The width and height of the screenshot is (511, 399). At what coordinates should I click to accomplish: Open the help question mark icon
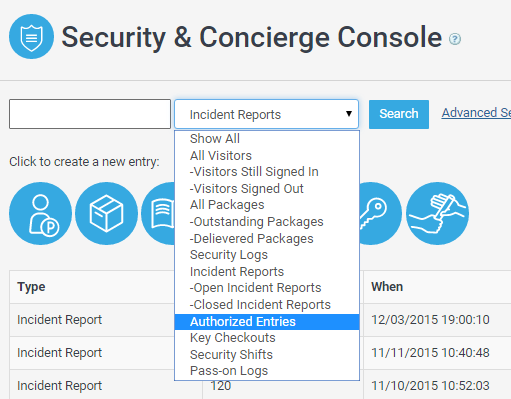(455, 39)
